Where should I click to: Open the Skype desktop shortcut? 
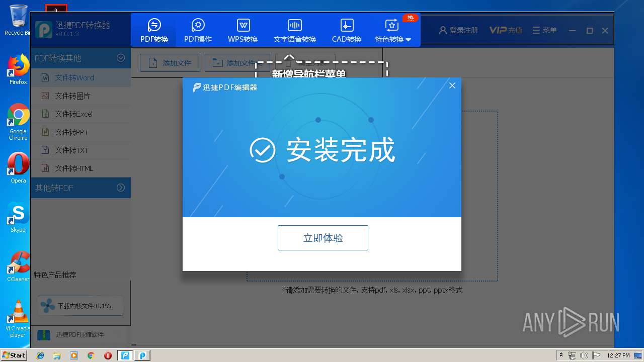[x=18, y=217]
